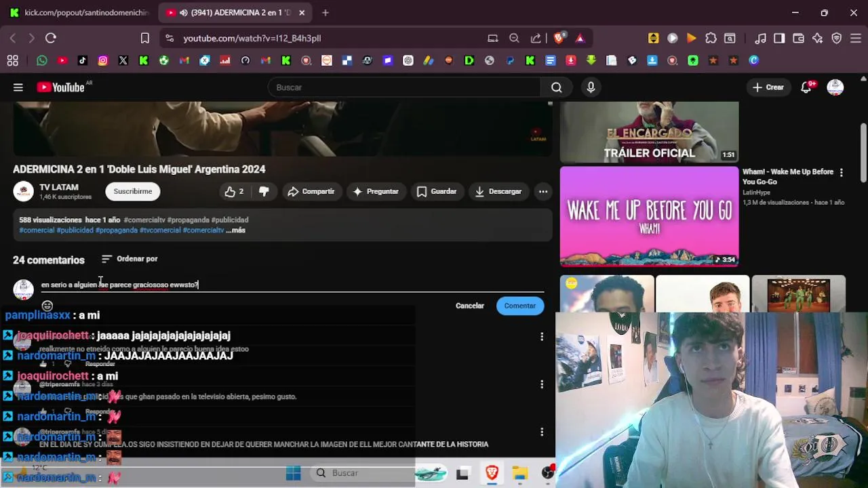Viewport: 868px width, 488px height.
Task: Open the TikTok bookmark
Action: click(x=83, y=60)
